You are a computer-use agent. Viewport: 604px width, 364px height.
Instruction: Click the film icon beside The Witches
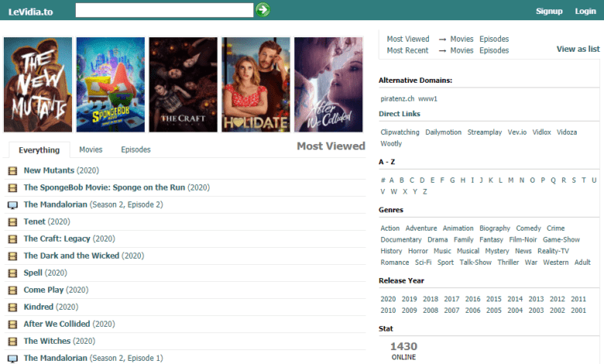tap(12, 341)
